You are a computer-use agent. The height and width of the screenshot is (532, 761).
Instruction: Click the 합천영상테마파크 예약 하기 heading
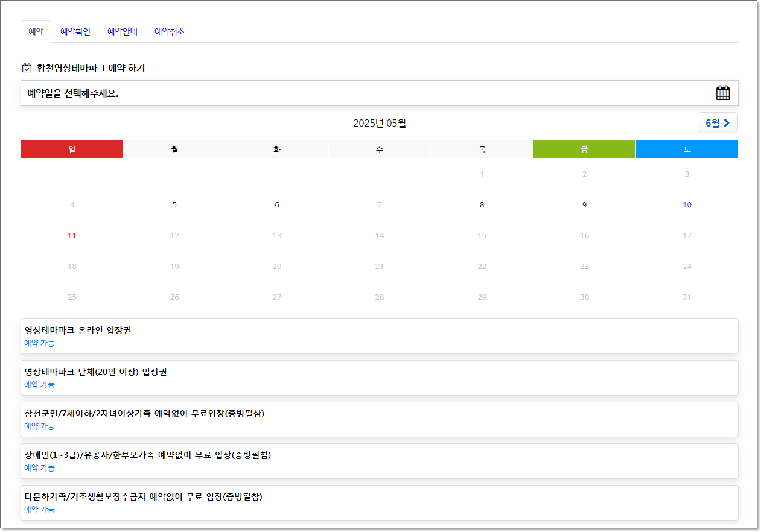click(x=91, y=68)
